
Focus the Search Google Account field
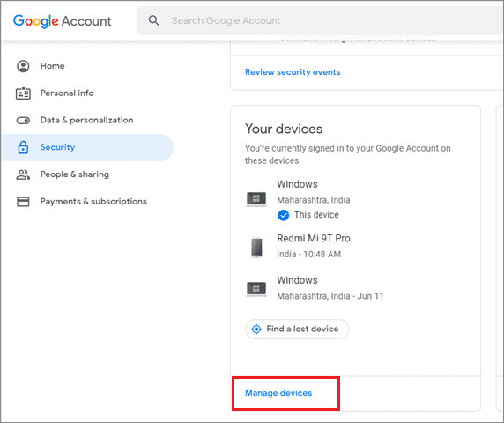(x=320, y=20)
